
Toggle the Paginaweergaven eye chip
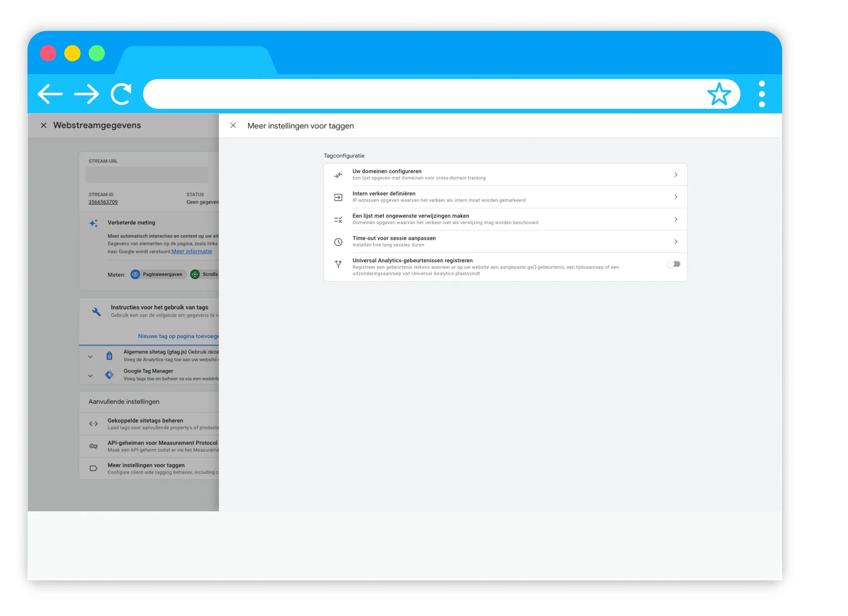[x=158, y=274]
